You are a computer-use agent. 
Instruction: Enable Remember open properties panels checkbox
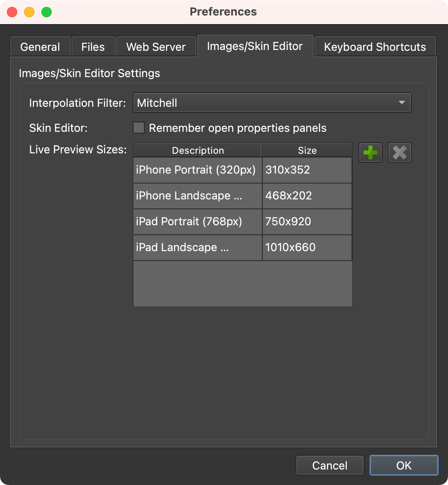pyautogui.click(x=139, y=128)
